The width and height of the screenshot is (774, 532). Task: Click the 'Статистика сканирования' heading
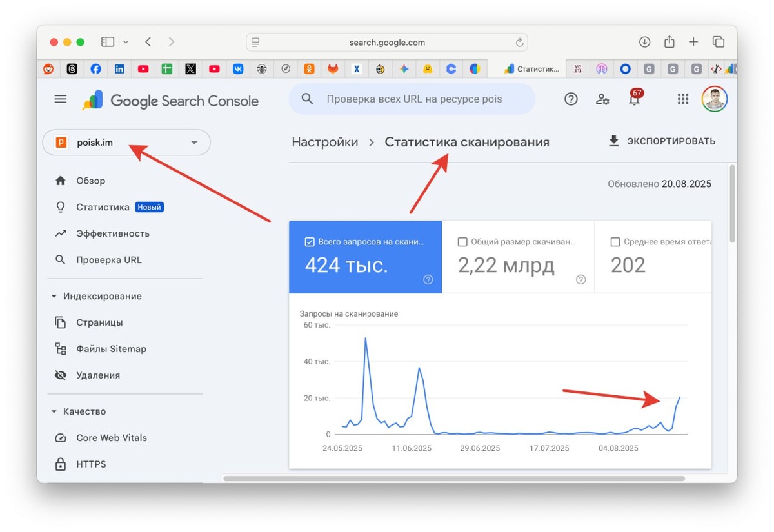(467, 143)
